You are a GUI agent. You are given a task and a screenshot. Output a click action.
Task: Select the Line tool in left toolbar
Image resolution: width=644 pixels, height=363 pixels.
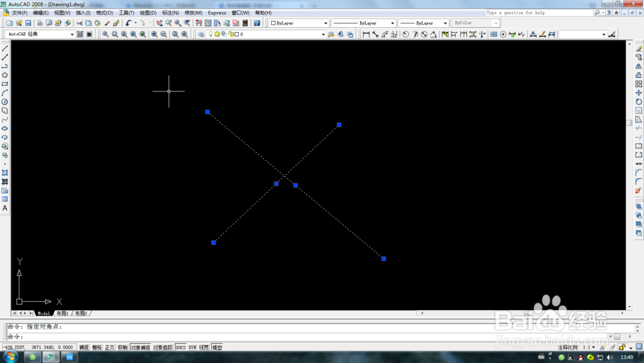pos(5,48)
